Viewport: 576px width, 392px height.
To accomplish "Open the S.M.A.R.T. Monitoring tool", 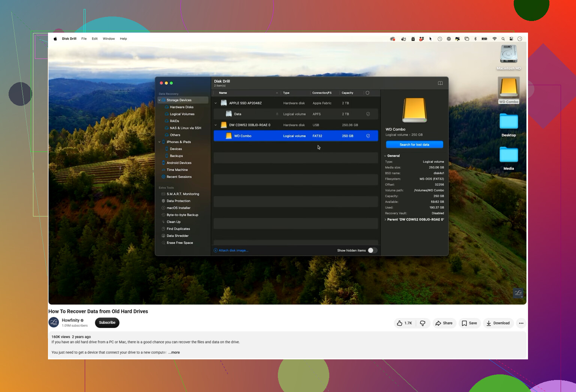I will point(183,194).
